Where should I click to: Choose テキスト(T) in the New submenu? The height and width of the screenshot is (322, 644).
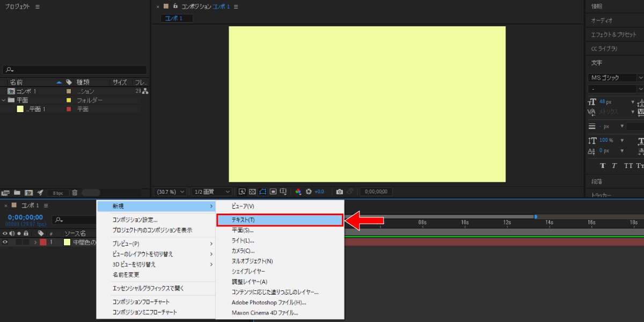pos(279,220)
